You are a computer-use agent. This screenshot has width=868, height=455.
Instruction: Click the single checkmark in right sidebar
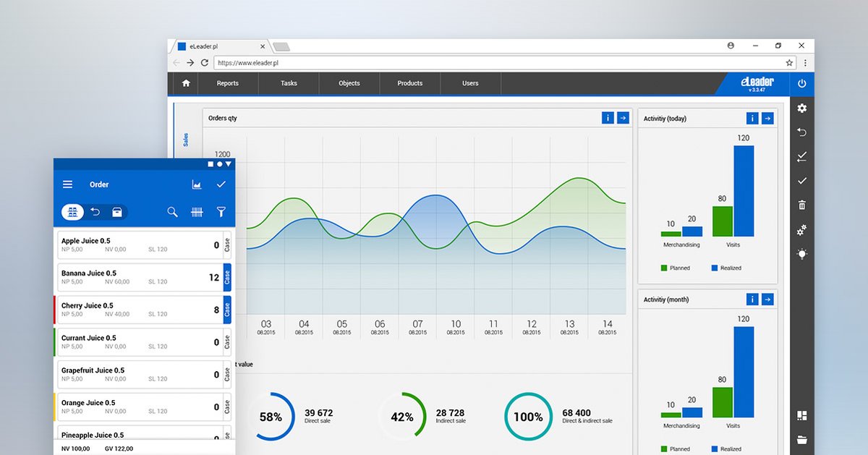[801, 181]
